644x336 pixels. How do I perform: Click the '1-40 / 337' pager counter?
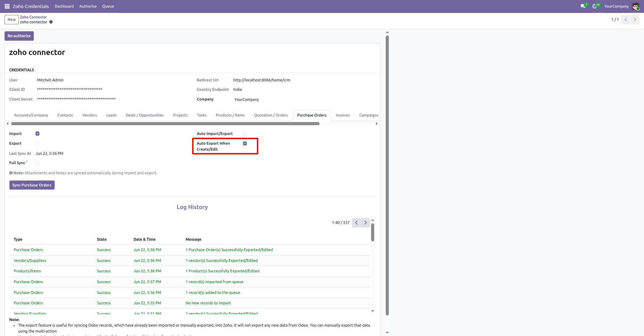341,223
